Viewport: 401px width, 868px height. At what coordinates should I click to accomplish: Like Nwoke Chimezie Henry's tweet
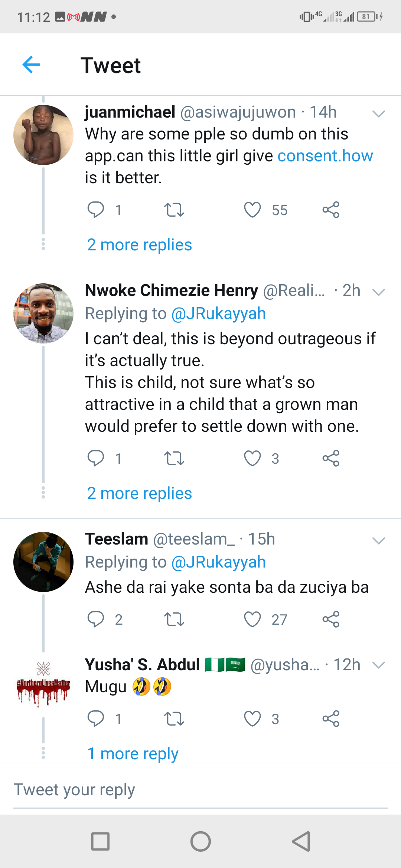pyautogui.click(x=252, y=458)
